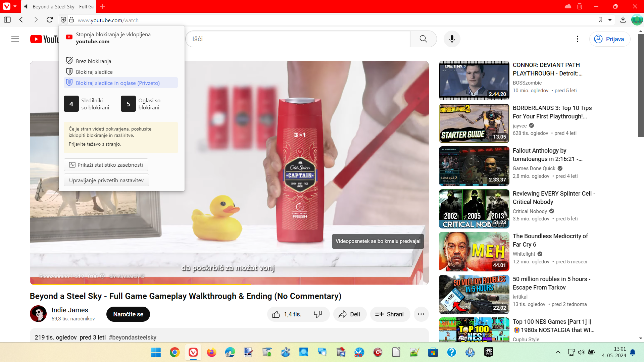644x362 pixels.
Task: Click the Vivaldi sync cloud icon
Action: coord(568,6)
